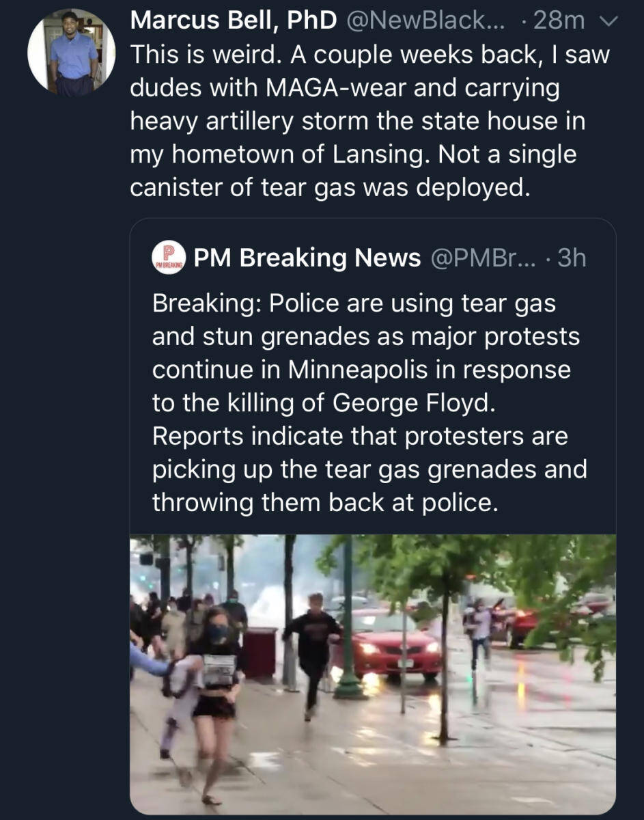The height and width of the screenshot is (820, 644).
Task: Open the "Marcus Bell, PhD" display name
Action: tap(233, 20)
